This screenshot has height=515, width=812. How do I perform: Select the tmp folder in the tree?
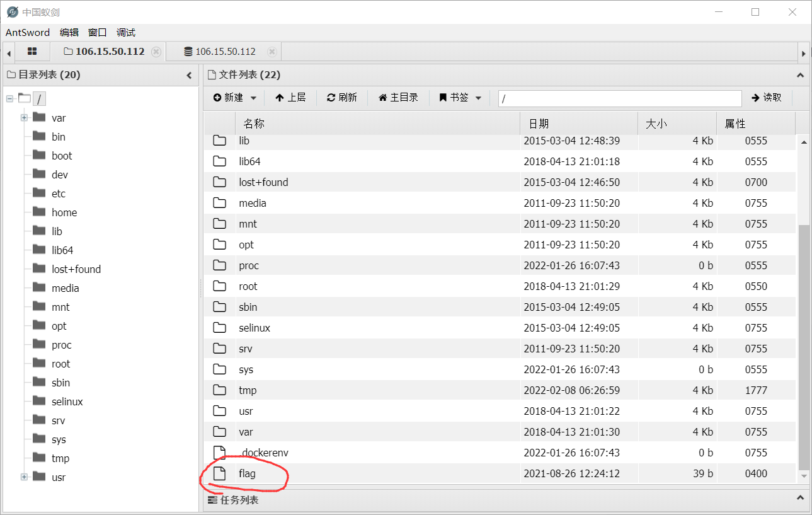[x=60, y=458]
